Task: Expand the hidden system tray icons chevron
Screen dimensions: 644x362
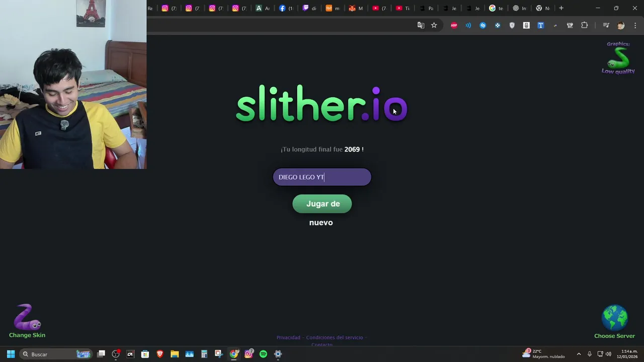Action: (x=579, y=354)
